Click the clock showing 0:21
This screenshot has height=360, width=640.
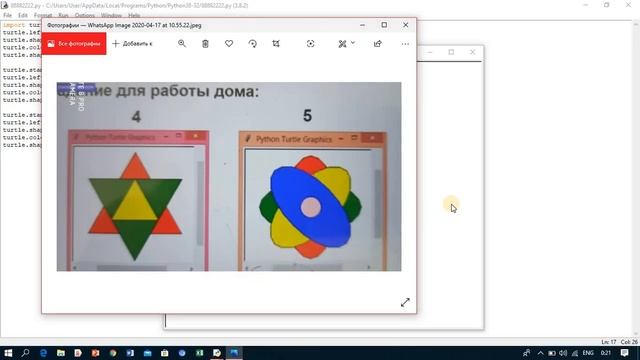[606, 353]
